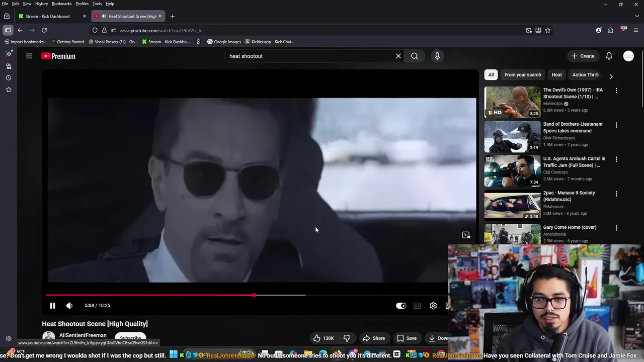Screen dimensions: 644x362
Task: Open the Google Images bookmark
Action: click(x=224, y=42)
